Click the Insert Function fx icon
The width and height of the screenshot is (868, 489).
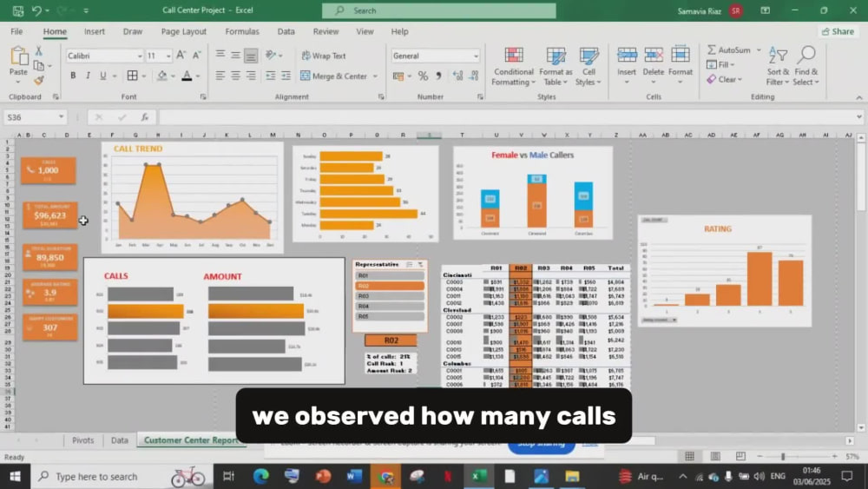tap(144, 117)
